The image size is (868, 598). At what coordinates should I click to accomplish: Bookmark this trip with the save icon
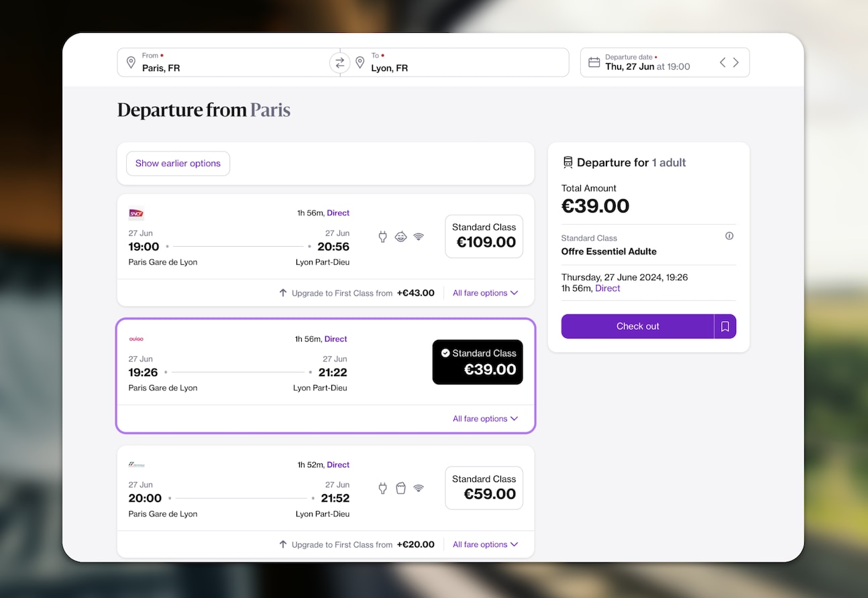725,326
